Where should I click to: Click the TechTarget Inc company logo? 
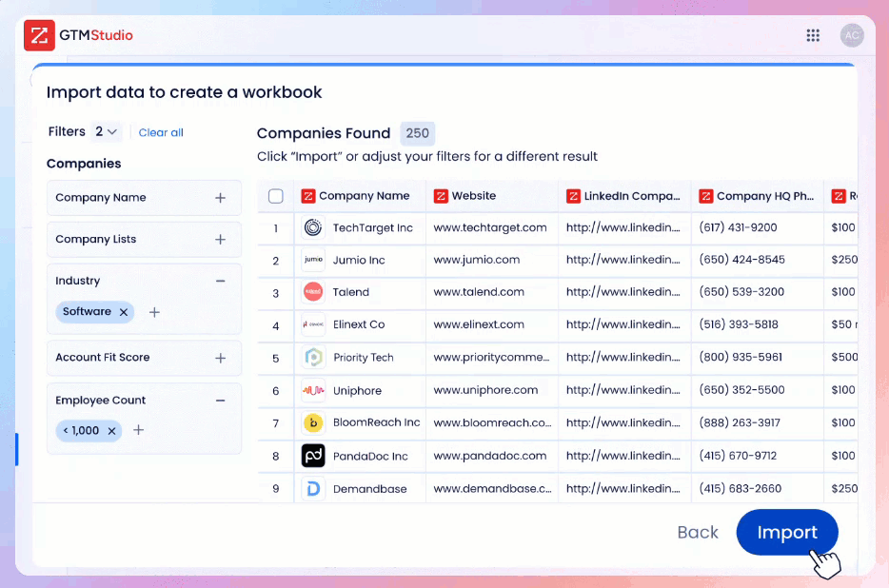[x=313, y=227]
